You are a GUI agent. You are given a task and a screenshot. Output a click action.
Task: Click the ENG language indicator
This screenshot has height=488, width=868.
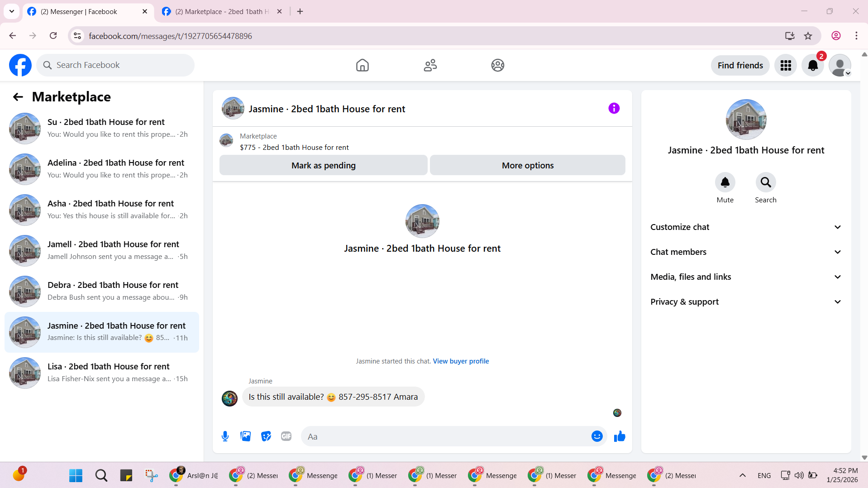(x=764, y=476)
